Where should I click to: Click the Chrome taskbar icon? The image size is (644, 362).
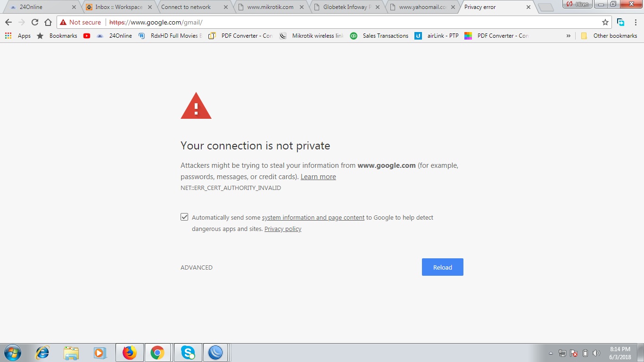coord(157,353)
